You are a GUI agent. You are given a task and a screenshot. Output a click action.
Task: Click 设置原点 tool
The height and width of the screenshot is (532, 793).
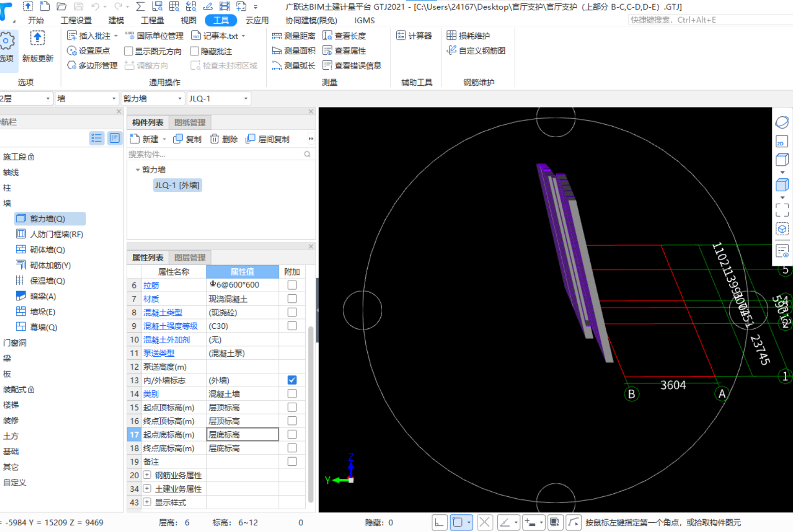pyautogui.click(x=88, y=51)
